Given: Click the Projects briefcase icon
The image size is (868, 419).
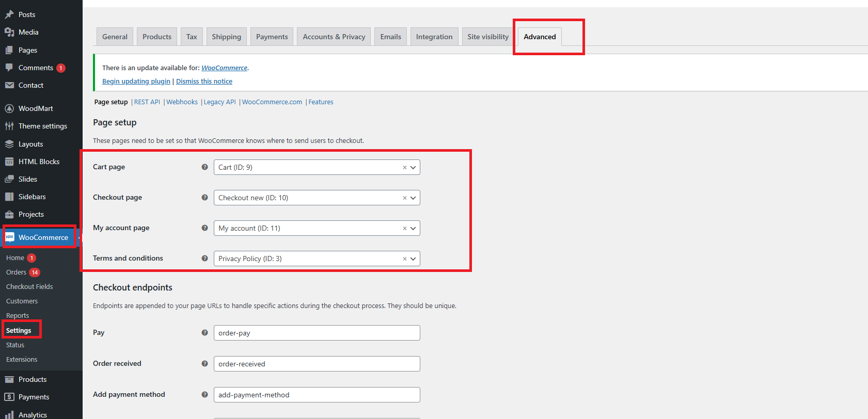Looking at the screenshot, I should click(9, 214).
